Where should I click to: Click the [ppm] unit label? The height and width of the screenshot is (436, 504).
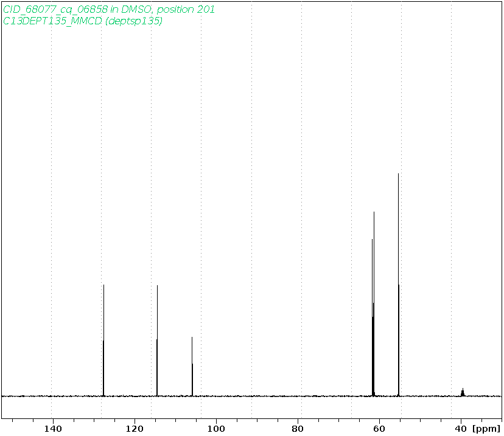click(486, 429)
